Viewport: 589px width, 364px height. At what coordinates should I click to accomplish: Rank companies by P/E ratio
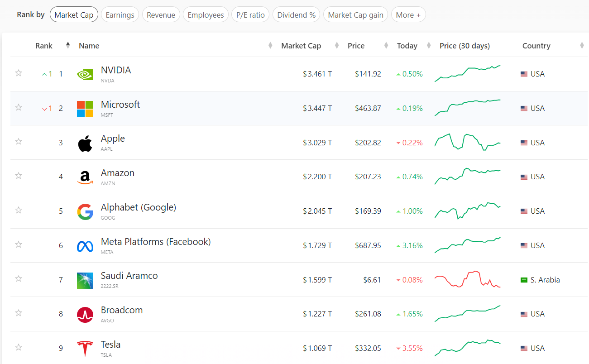(250, 15)
